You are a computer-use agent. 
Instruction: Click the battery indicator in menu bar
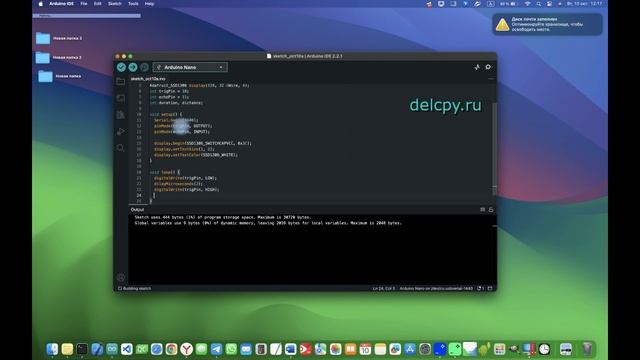[509, 4]
